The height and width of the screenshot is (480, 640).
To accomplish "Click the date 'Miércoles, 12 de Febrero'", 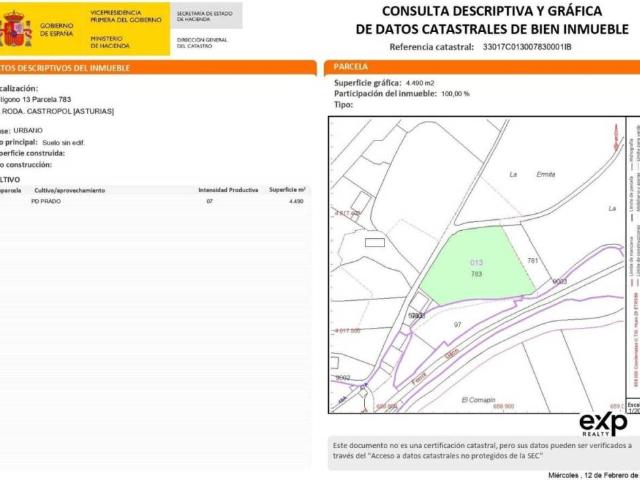I will click(x=594, y=475).
